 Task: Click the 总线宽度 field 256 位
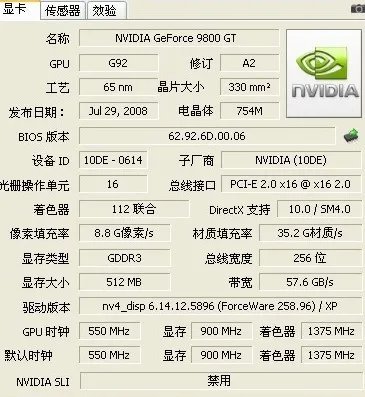[310, 258]
